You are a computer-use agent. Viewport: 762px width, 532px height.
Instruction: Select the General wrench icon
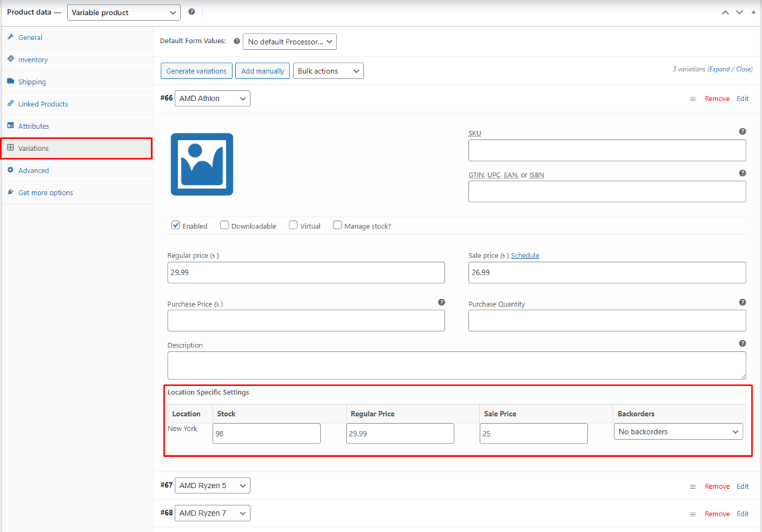click(12, 37)
